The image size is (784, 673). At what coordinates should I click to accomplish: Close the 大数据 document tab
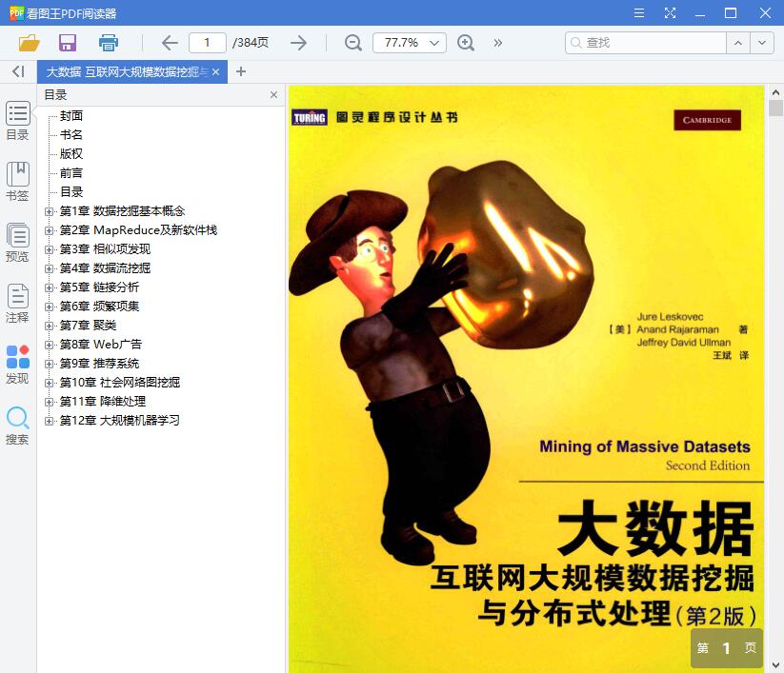pyautogui.click(x=215, y=72)
